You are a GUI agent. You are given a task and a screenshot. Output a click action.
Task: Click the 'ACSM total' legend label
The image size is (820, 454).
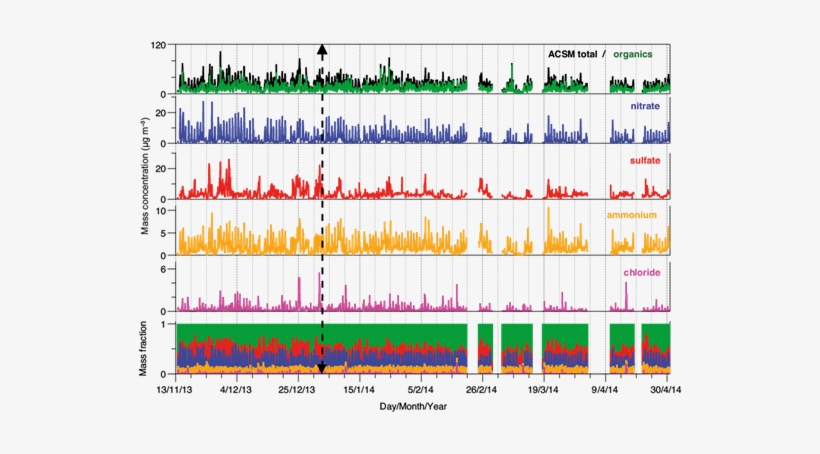(572, 54)
